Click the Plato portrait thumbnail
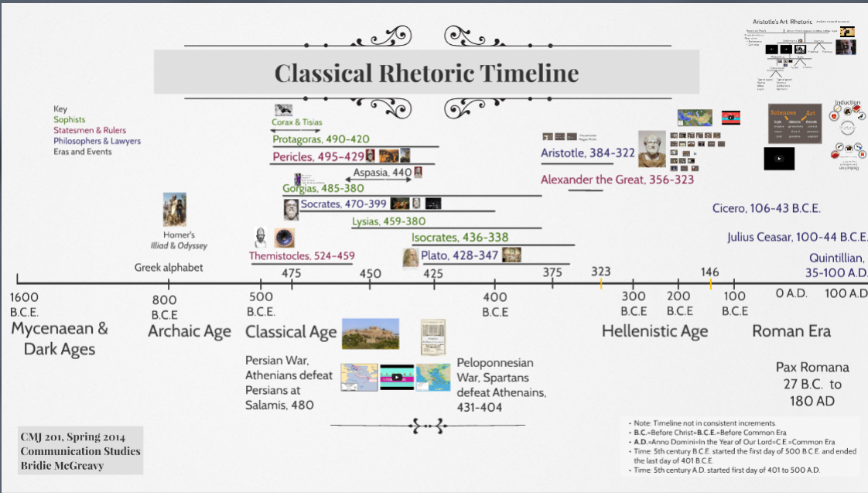The height and width of the screenshot is (493, 868). [x=409, y=258]
